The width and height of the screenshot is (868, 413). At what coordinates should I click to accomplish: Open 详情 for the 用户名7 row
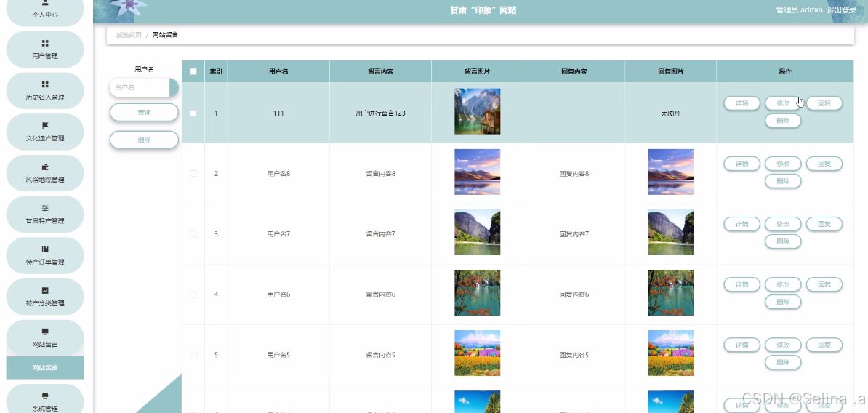(742, 224)
